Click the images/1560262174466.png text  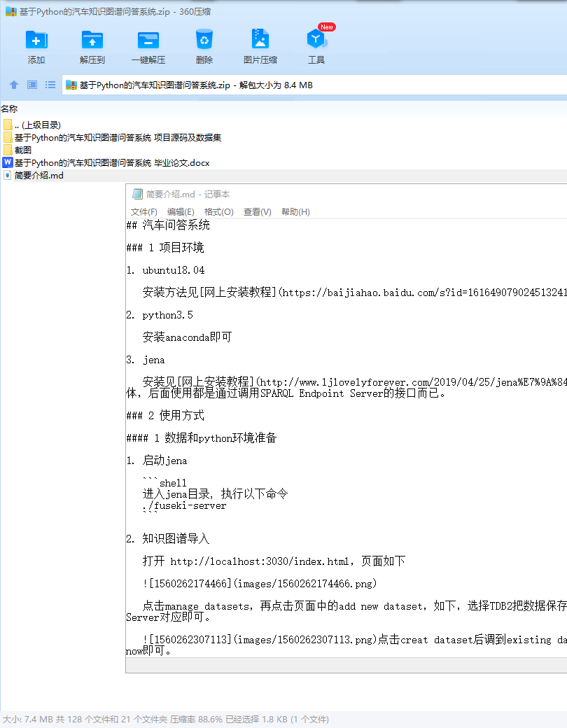(305, 584)
